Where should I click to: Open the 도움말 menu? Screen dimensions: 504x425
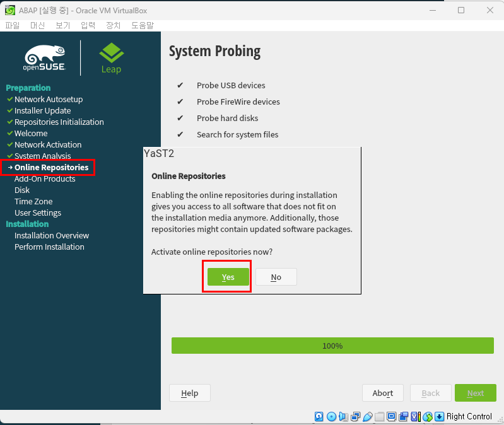143,25
